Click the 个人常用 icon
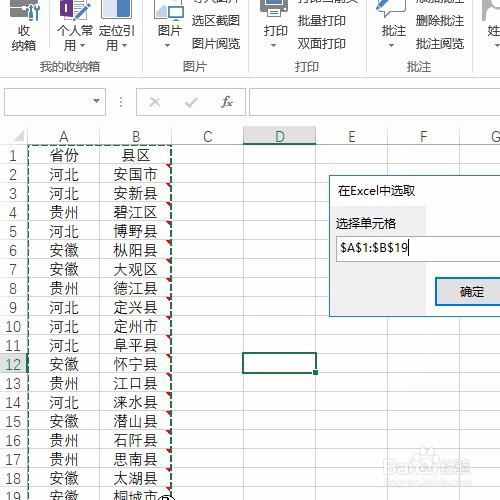The width and height of the screenshot is (500, 500). [x=74, y=9]
